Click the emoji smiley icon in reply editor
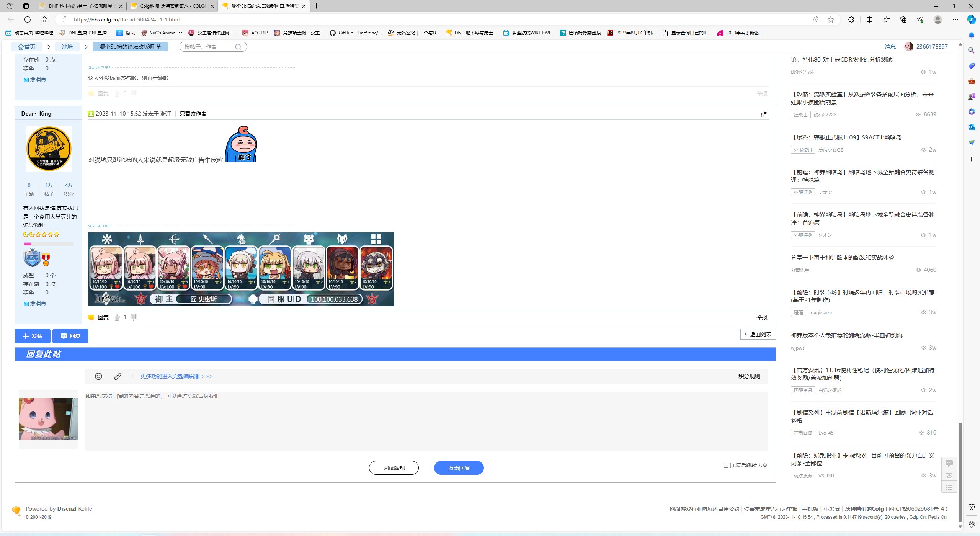 tap(98, 376)
